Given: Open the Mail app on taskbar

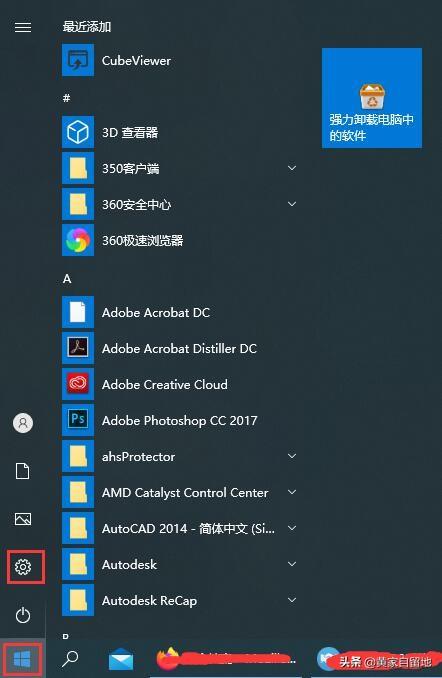Looking at the screenshot, I should [121, 660].
